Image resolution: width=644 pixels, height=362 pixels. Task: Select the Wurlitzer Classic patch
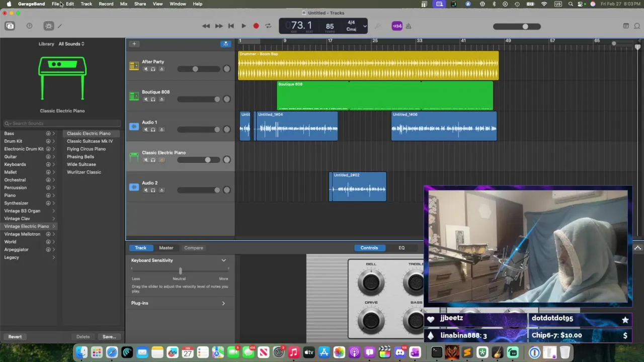click(84, 172)
